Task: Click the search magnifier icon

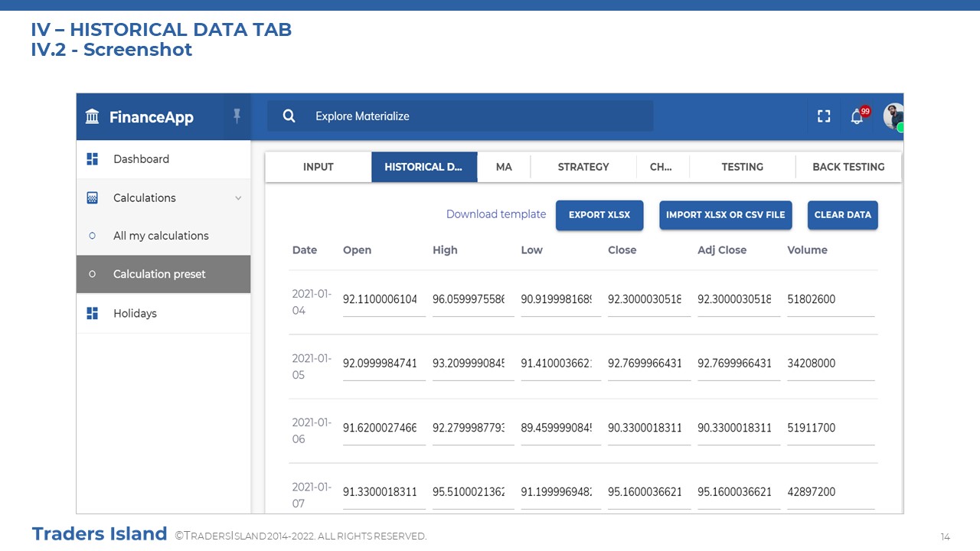Action: point(289,116)
